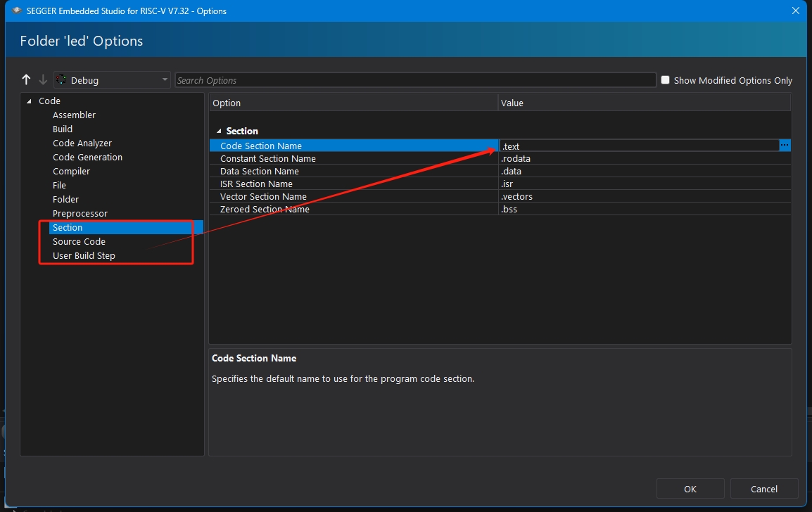Open the Debug configuration dropdown
812x512 pixels.
[112, 80]
